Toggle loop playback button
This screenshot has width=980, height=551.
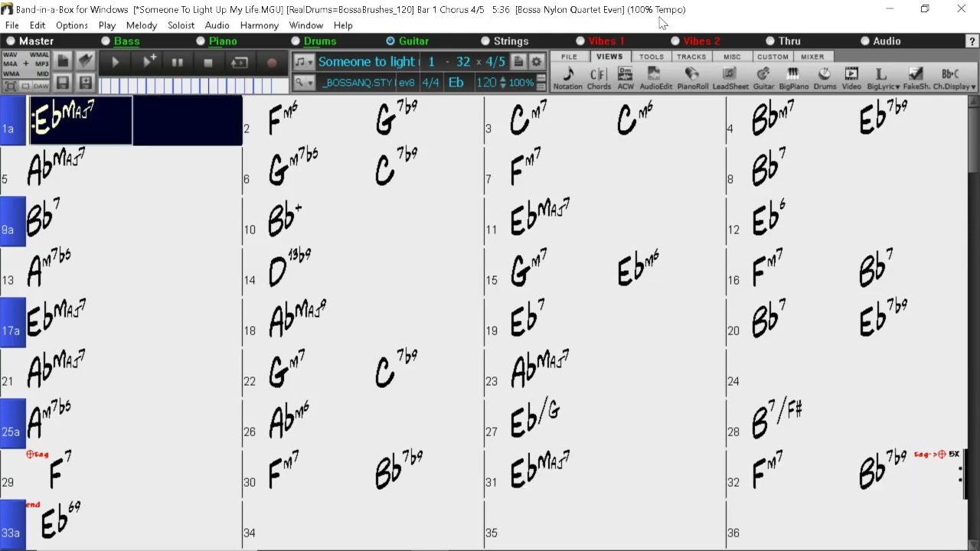point(240,63)
